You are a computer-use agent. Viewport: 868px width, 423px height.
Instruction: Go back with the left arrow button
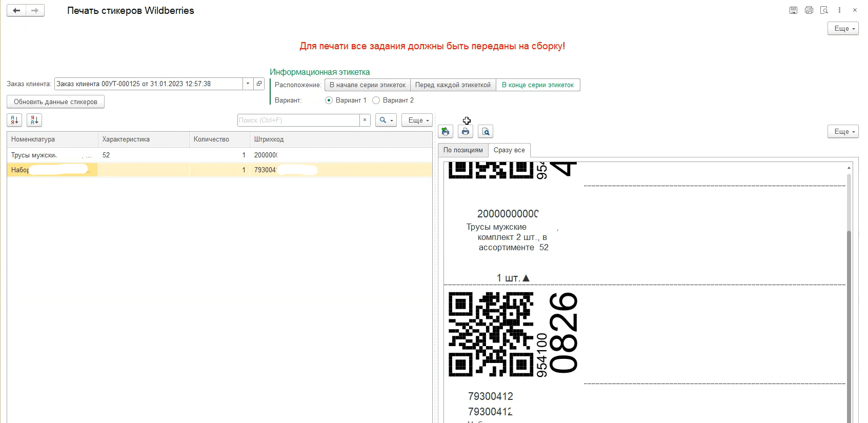coord(16,10)
